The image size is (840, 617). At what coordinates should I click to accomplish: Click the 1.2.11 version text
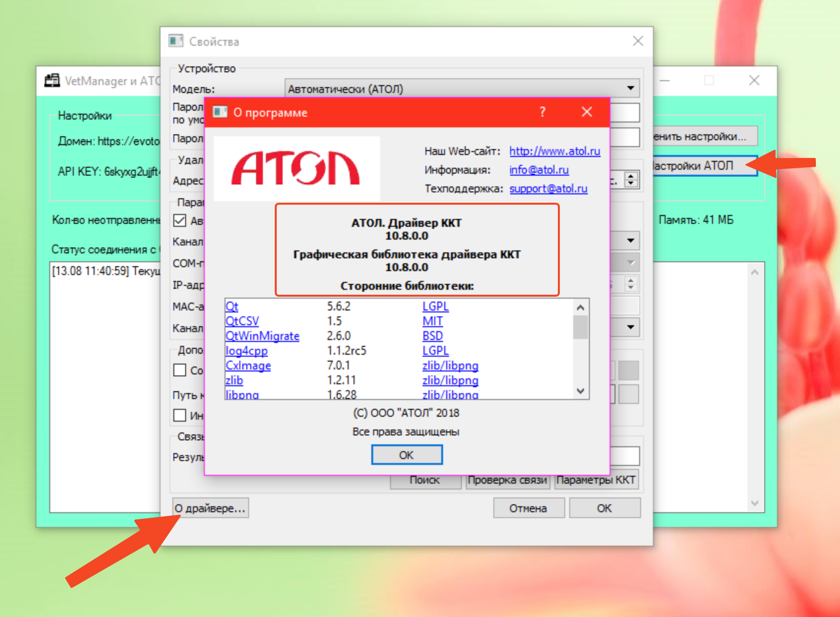point(341,380)
